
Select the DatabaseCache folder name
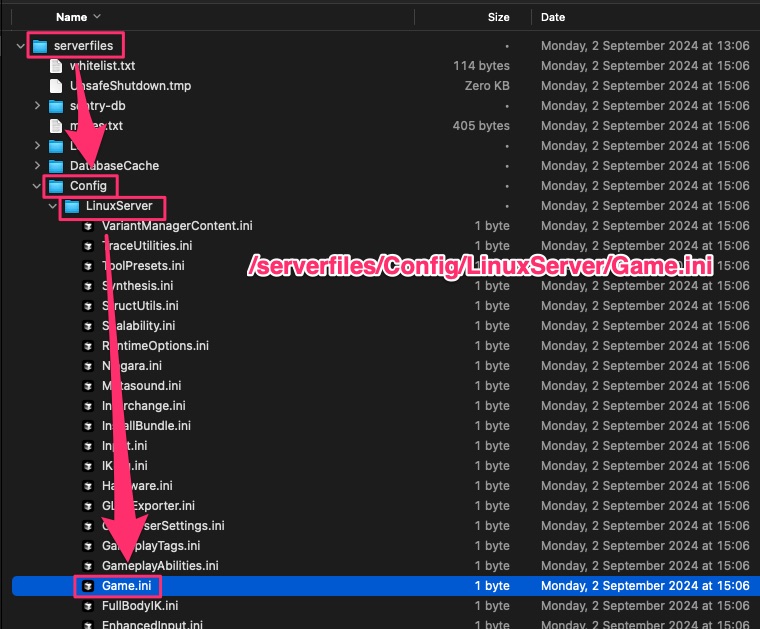(x=114, y=166)
